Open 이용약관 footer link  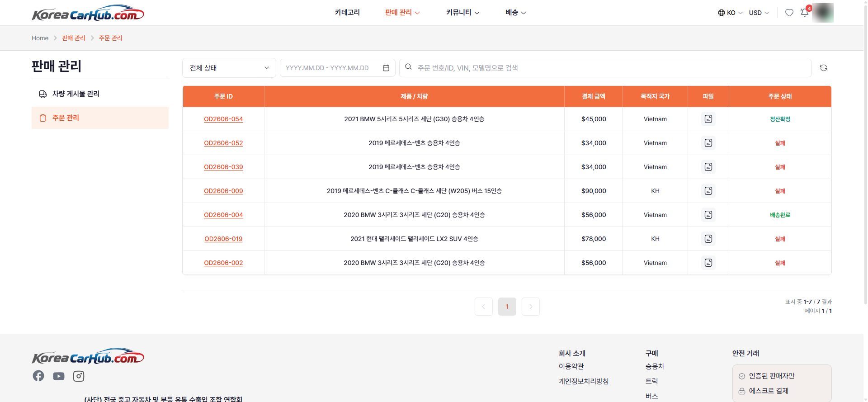571,366
